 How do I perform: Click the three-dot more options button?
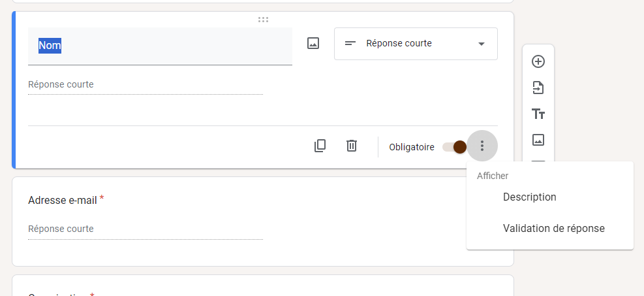(482, 146)
